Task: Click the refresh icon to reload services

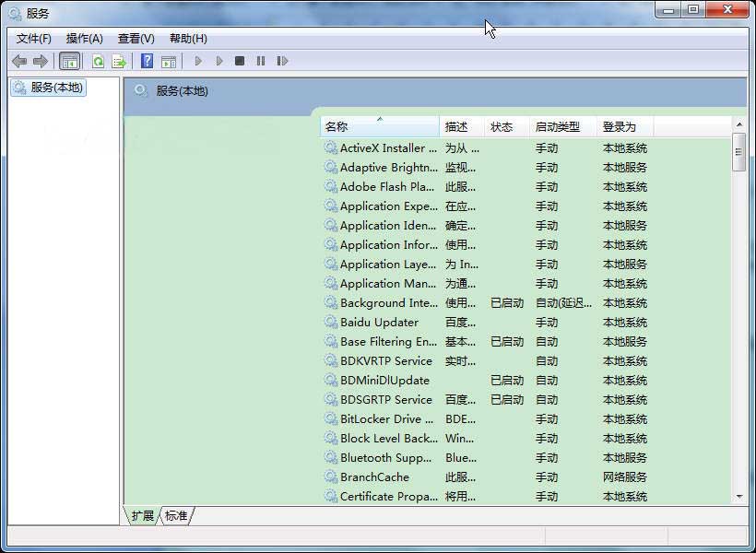Action: coord(99,61)
